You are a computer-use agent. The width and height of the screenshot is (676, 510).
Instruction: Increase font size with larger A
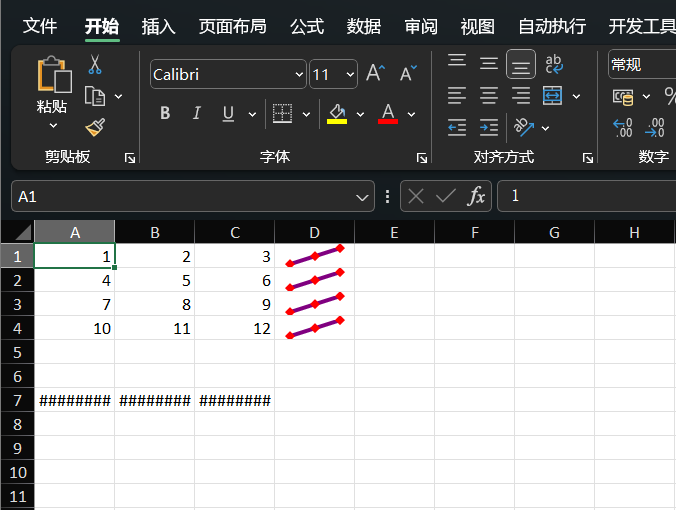point(376,73)
